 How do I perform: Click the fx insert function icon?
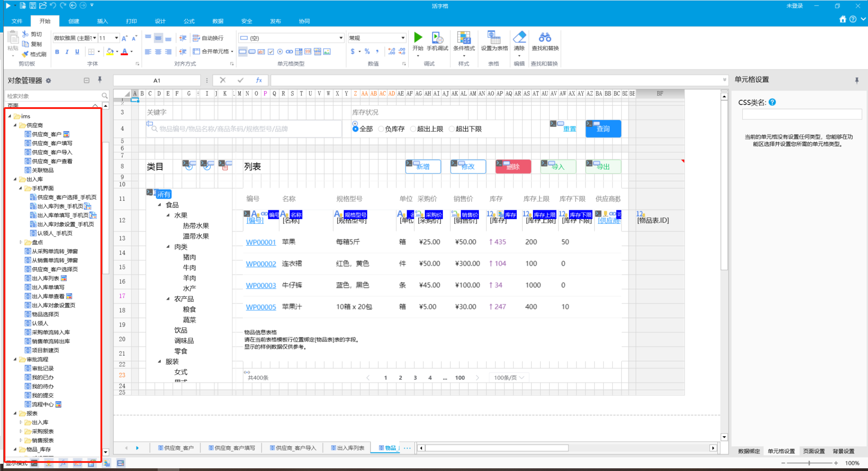(x=259, y=80)
